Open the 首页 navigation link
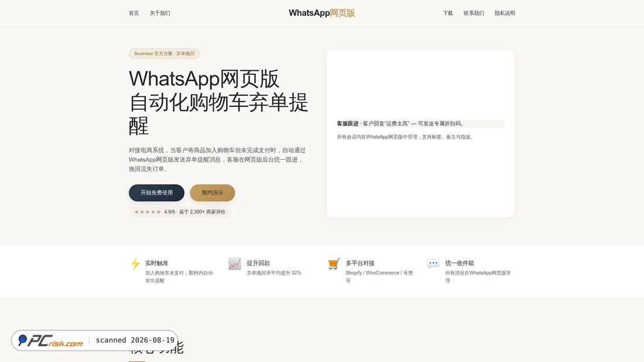This screenshot has height=362, width=644. click(x=133, y=13)
